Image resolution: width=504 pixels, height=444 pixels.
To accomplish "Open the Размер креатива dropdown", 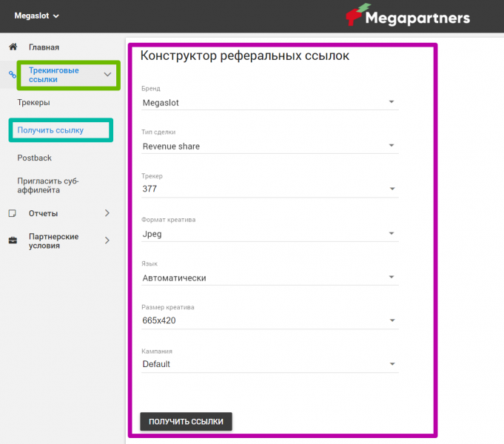I will (x=269, y=320).
